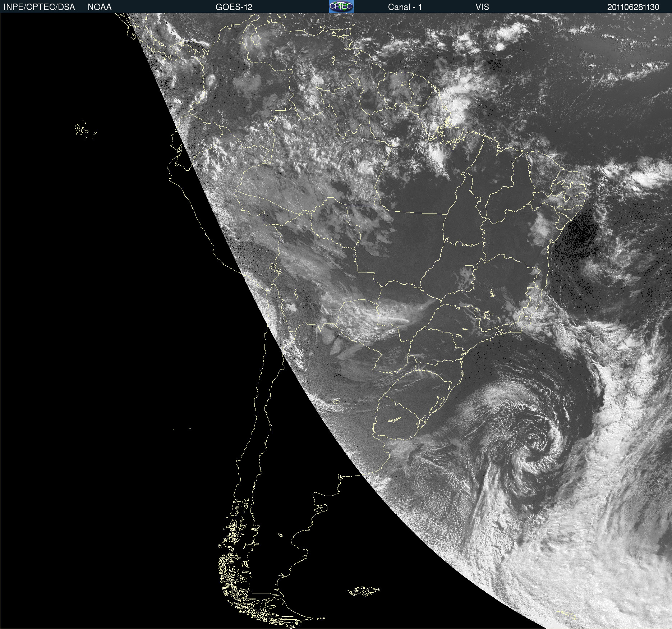This screenshot has width=672, height=629.
Task: Click the Canal - 1 label
Action: click(x=405, y=7)
